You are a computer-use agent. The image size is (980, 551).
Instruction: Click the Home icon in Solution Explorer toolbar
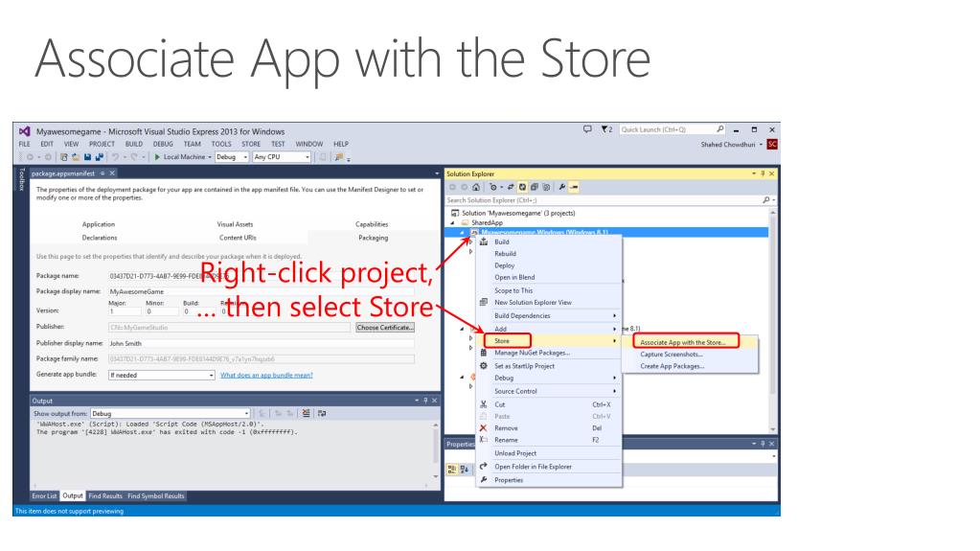pyautogui.click(x=476, y=187)
